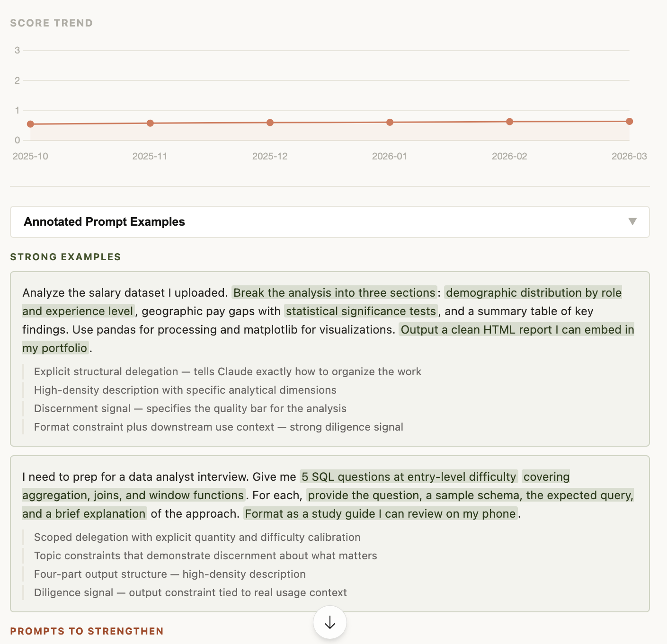The image size is (667, 644).
Task: Click the 'demographic distribution by role' highlight
Action: (533, 292)
